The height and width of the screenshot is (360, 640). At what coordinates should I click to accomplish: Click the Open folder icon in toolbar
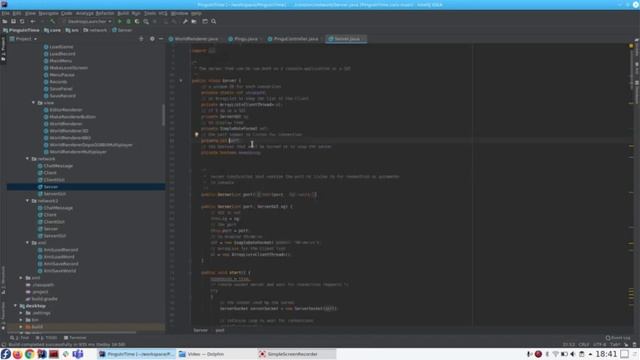coord(5,21)
